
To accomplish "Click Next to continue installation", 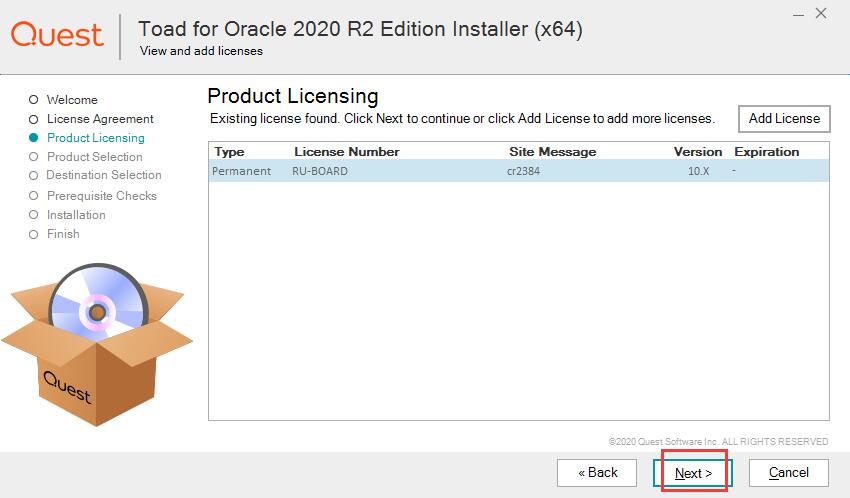I will (x=693, y=473).
